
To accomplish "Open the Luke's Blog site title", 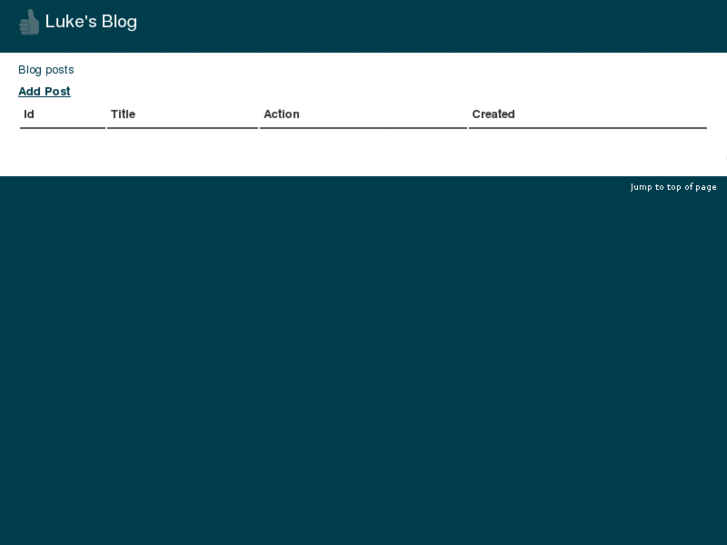I will tap(91, 21).
